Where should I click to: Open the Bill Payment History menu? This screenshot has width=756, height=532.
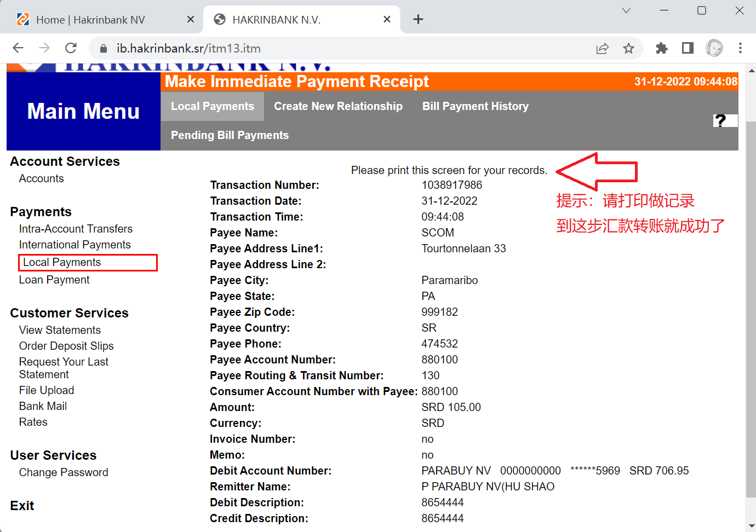pyautogui.click(x=475, y=106)
